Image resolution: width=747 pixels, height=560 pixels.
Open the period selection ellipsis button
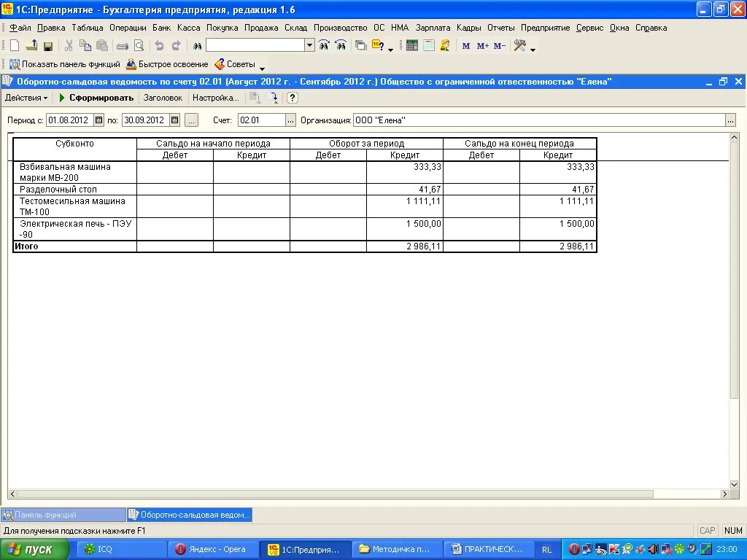coord(192,120)
